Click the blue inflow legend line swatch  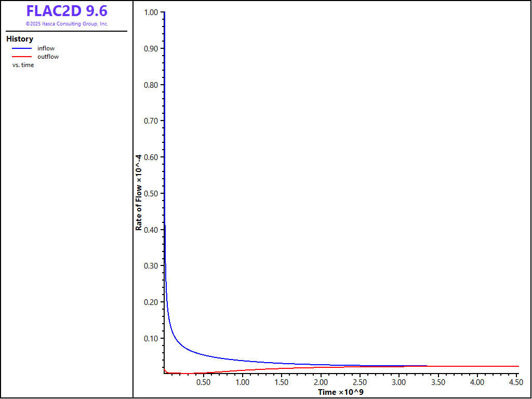(x=22, y=48)
